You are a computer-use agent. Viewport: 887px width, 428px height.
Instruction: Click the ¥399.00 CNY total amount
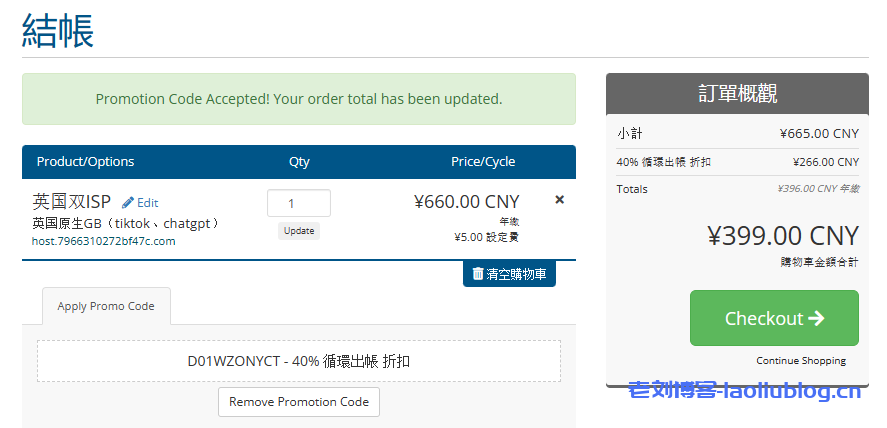782,235
